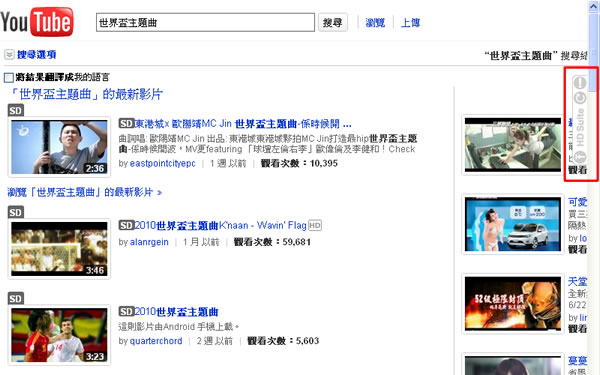This screenshot has width=600, height=375.
Task: Open the 上傳 upload link
Action: [410, 23]
